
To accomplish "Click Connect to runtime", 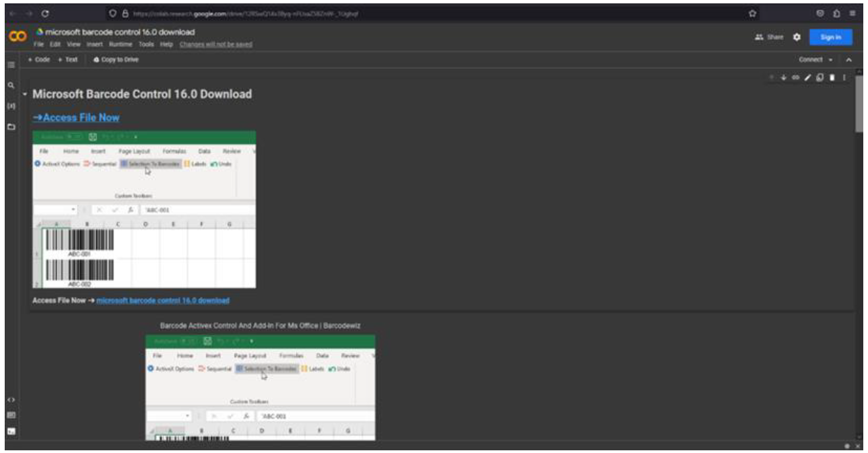I will click(x=811, y=60).
